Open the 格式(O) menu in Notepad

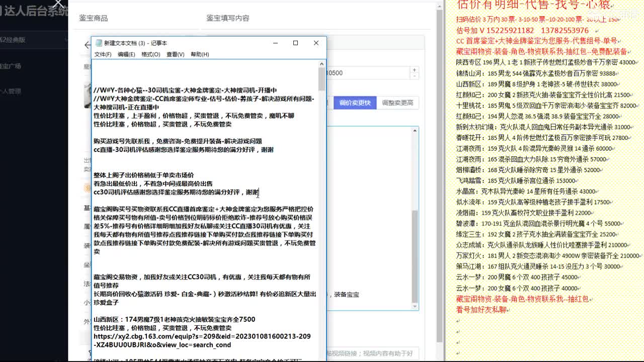(x=150, y=54)
